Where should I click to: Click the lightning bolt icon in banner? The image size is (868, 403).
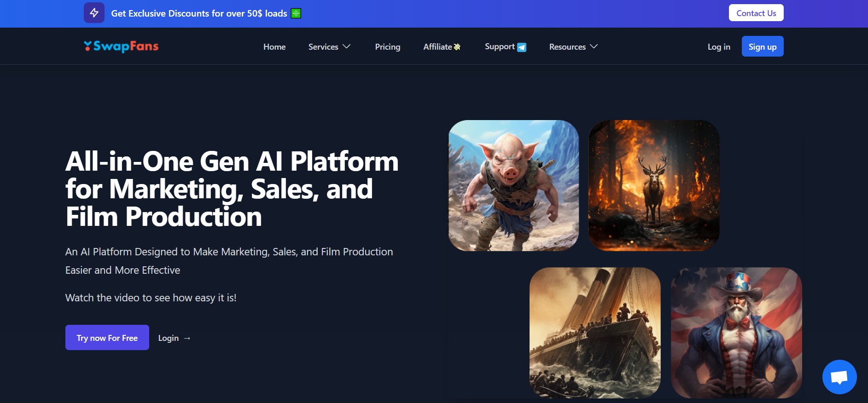click(94, 13)
